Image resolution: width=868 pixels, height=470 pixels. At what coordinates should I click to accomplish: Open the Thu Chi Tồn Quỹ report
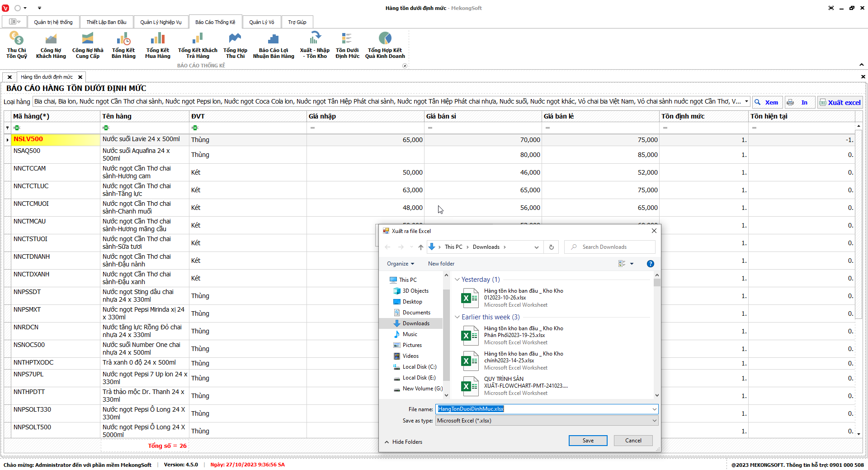coord(17,45)
